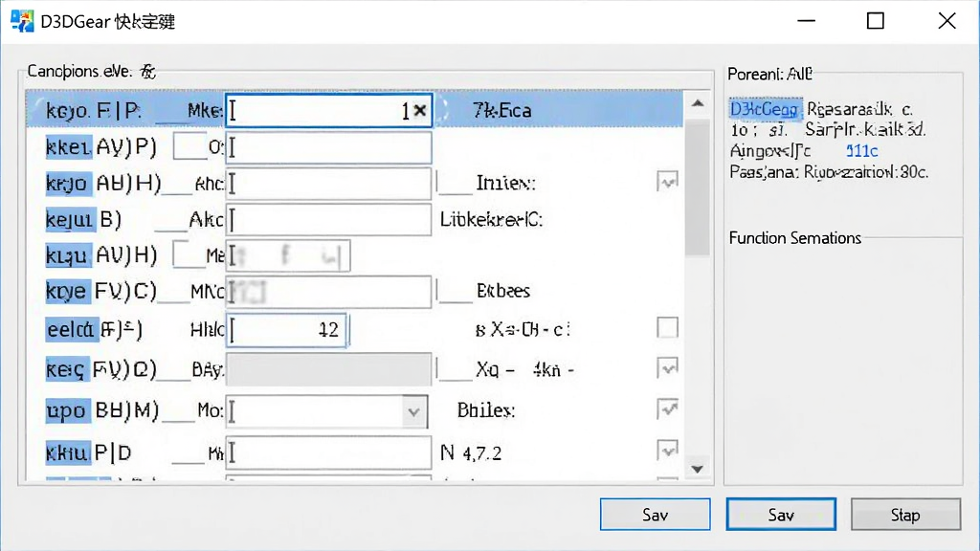
Task: Focus the Mke: input in the first row
Action: coord(329,111)
